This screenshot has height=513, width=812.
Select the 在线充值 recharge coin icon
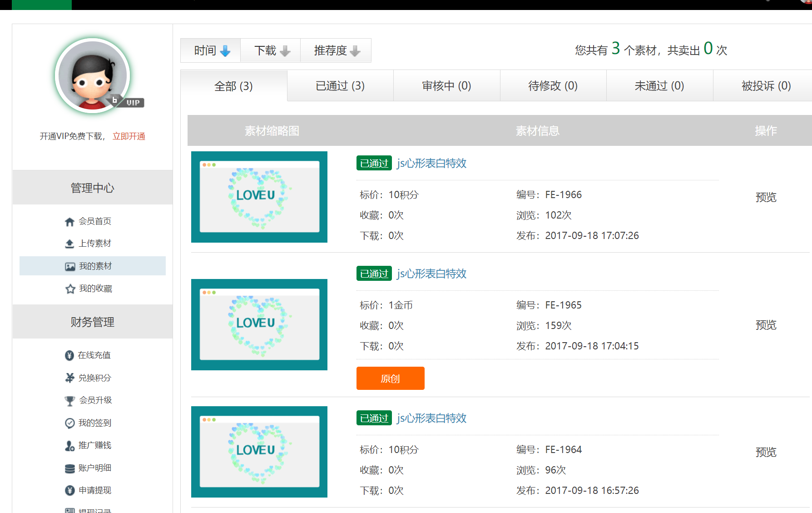pos(69,355)
